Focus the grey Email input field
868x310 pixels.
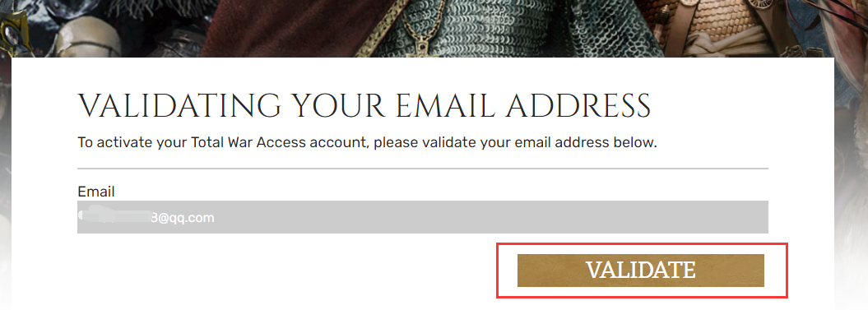[422, 217]
